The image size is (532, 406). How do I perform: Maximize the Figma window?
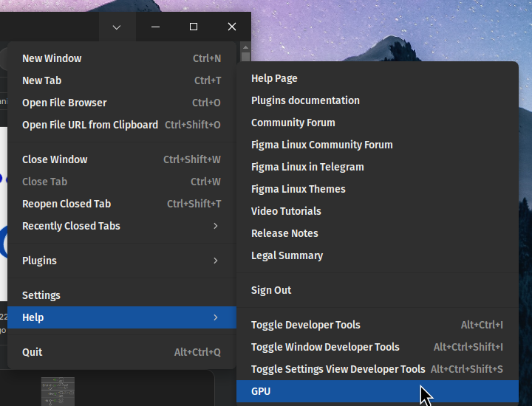pyautogui.click(x=194, y=27)
